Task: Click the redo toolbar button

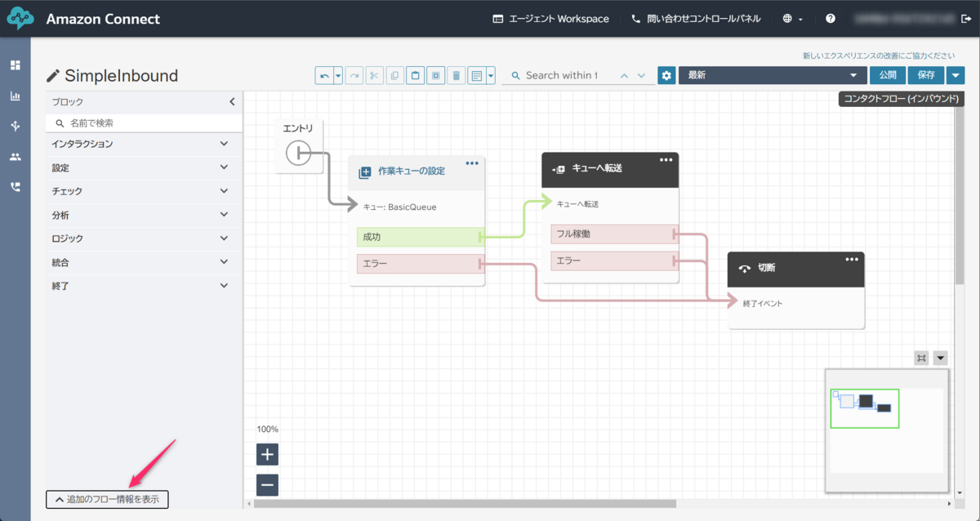Action: click(x=354, y=76)
